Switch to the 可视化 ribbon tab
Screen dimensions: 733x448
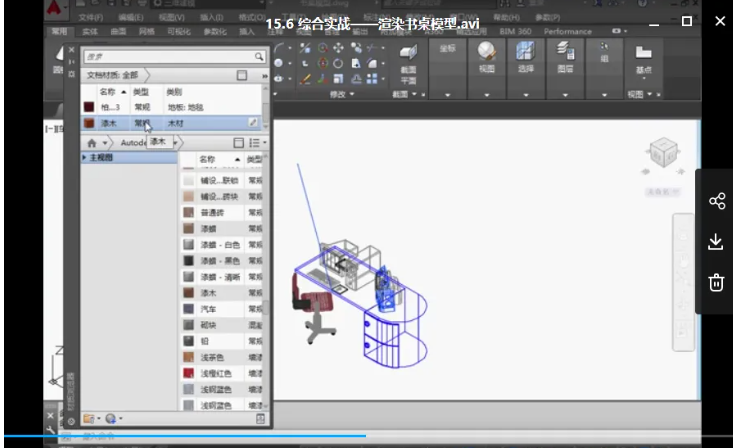pyautogui.click(x=179, y=32)
